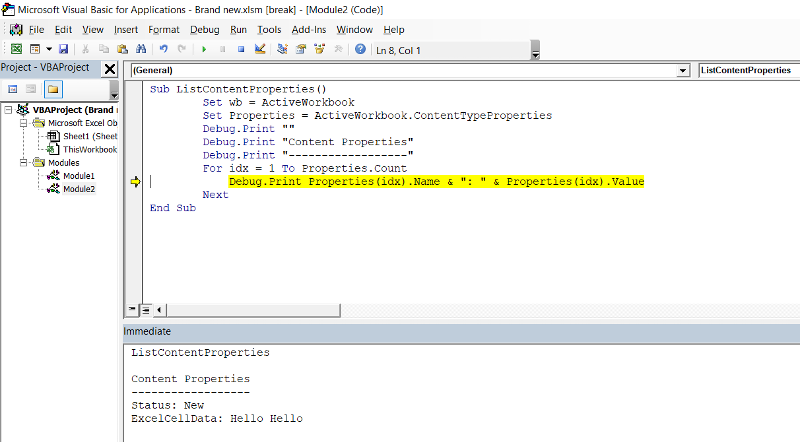Click the Cut scissors icon
Image resolution: width=800 pixels, height=442 pixels.
pos(85,49)
